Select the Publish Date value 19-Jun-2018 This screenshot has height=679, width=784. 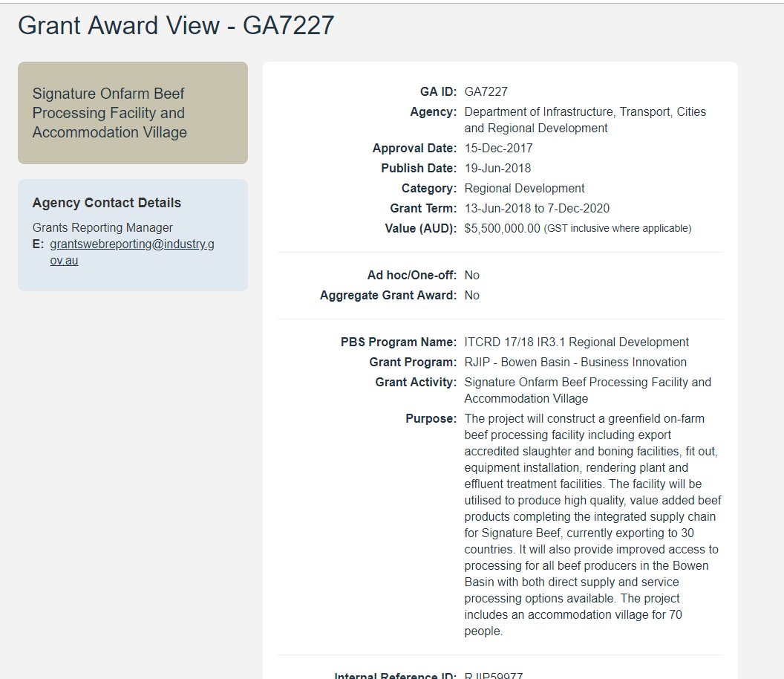pyautogui.click(x=497, y=168)
